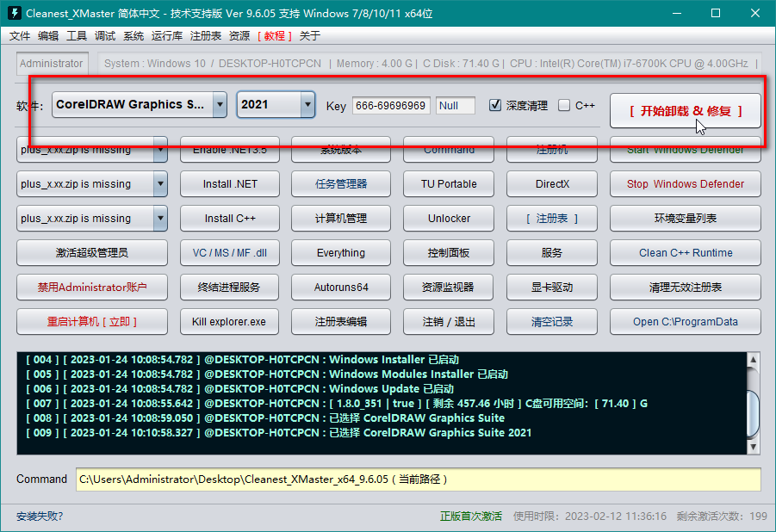The height and width of the screenshot is (532, 776).
Task: Open the 资源 menu
Action: pyautogui.click(x=239, y=35)
